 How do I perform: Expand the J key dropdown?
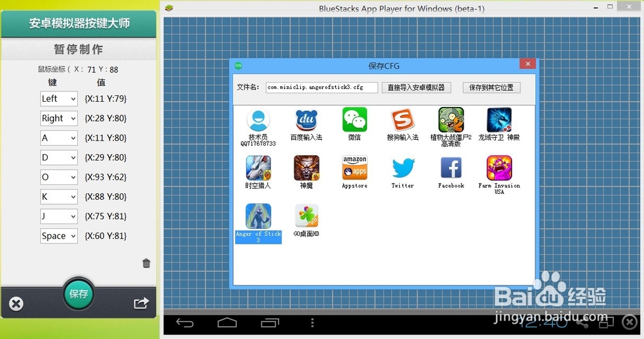pos(59,216)
